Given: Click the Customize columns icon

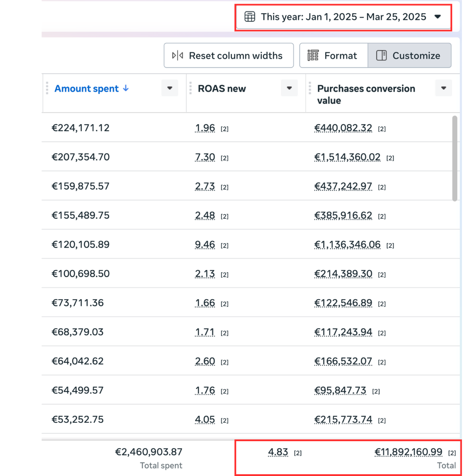Looking at the screenshot, I should (x=381, y=56).
